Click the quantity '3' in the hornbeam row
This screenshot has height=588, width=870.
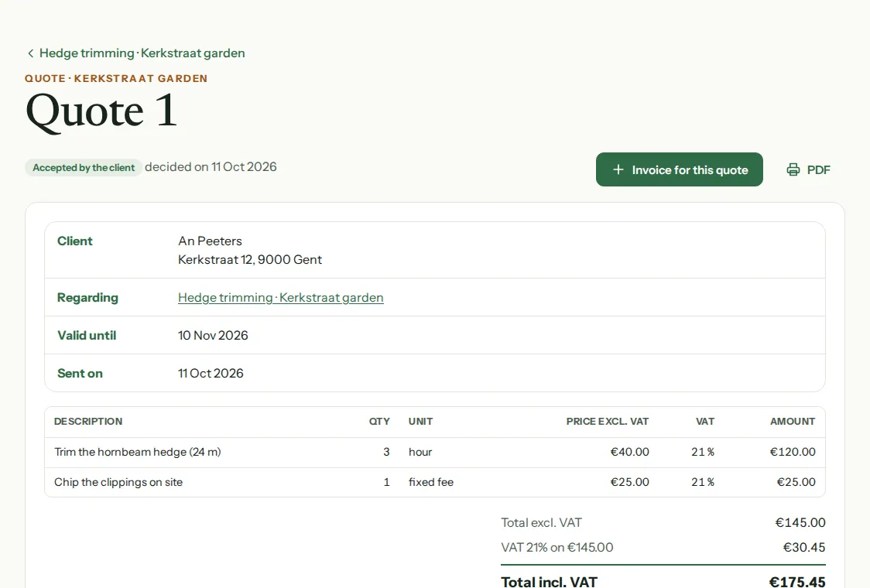tap(386, 452)
